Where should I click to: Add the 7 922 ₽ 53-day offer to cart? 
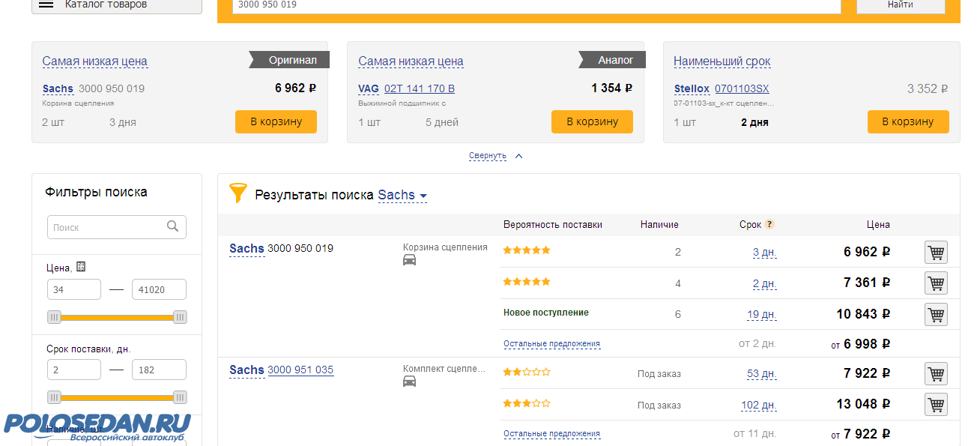(x=936, y=373)
